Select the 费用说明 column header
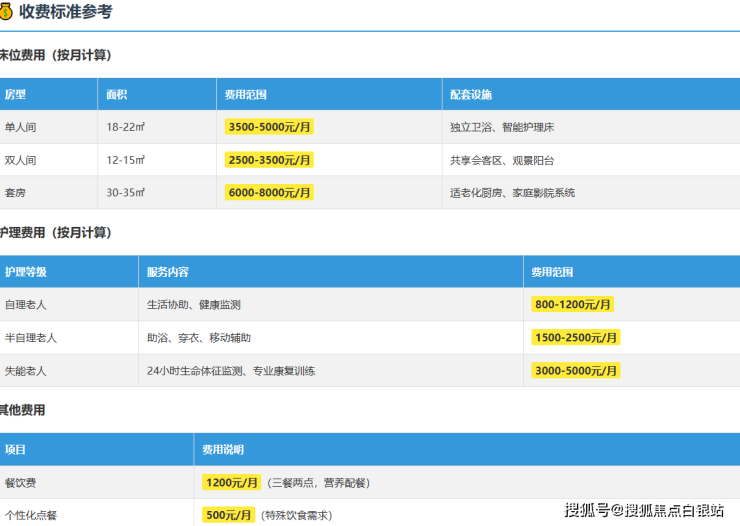Screen dimensions: 740x526 223,450
